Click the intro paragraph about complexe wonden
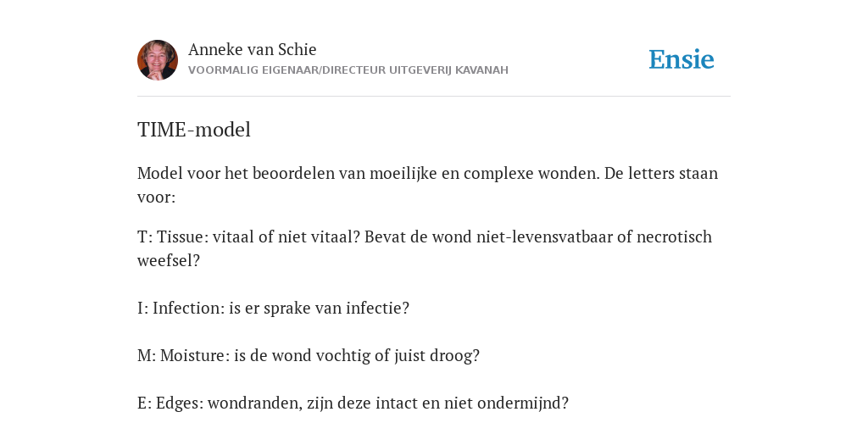 tap(428, 185)
